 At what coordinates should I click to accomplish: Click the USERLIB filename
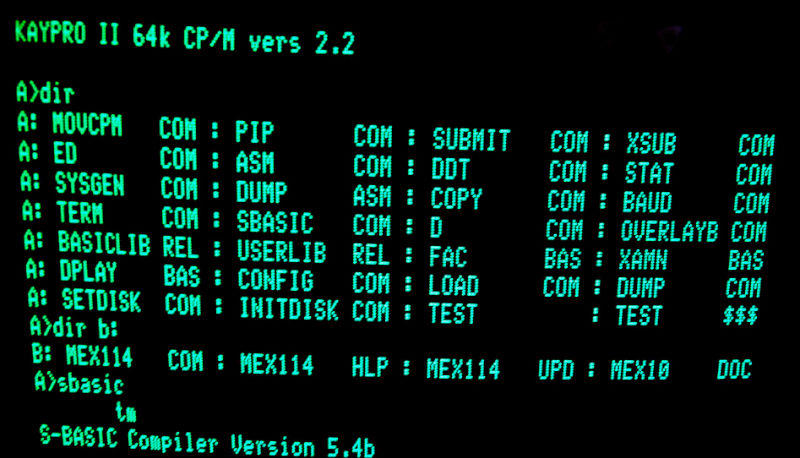pyautogui.click(x=281, y=251)
